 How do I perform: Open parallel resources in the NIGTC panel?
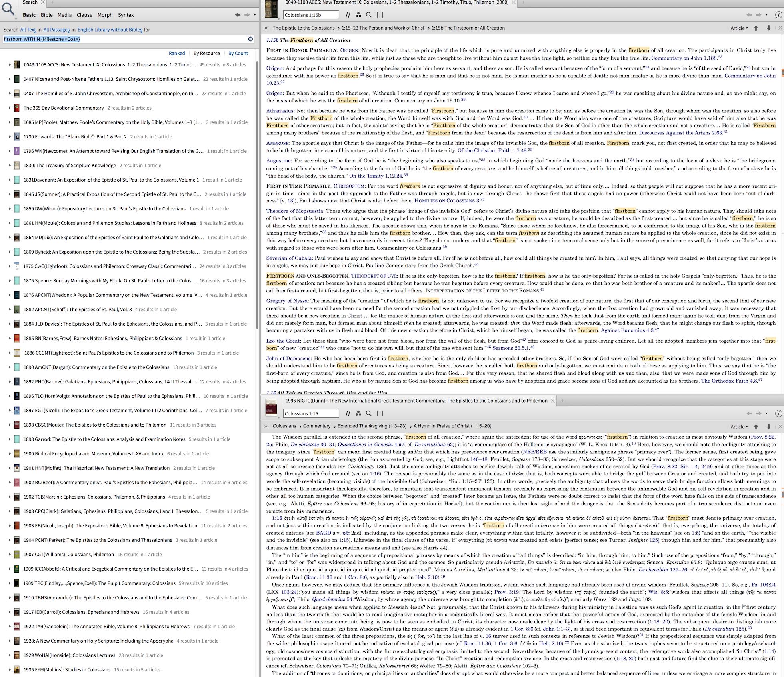click(348, 413)
